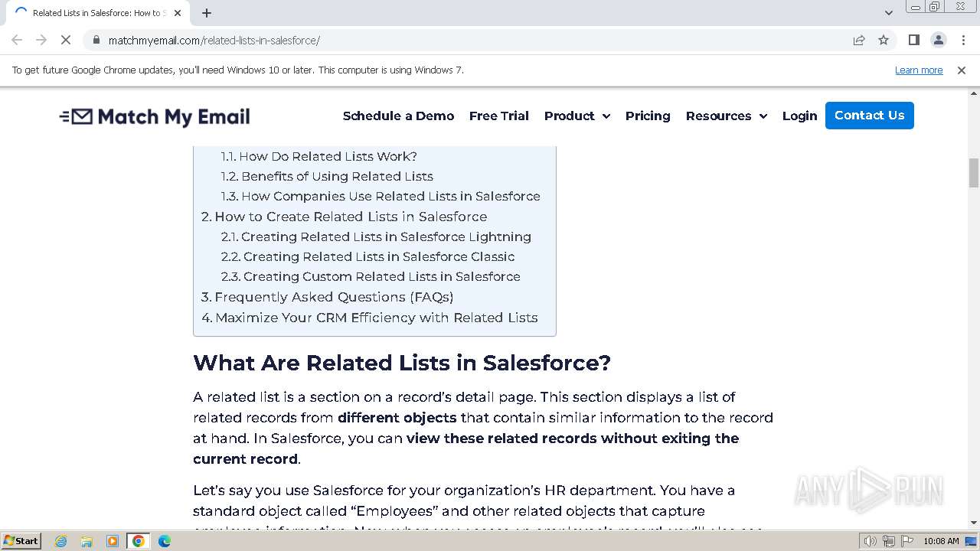Open Microsoft Edge from taskbar

coord(165,541)
